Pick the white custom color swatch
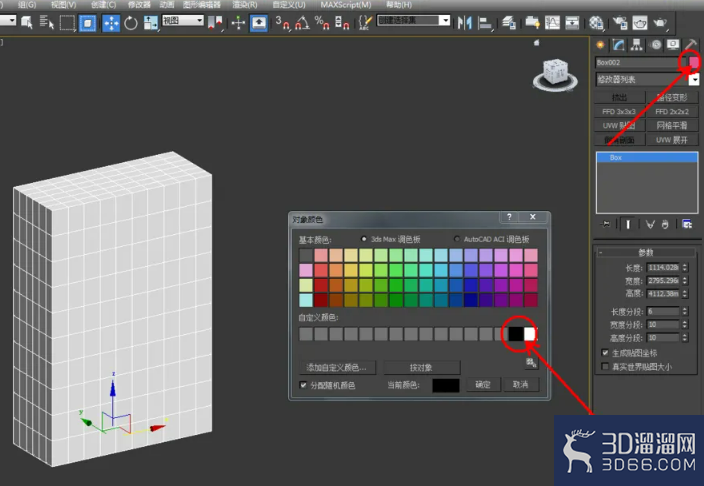 (x=530, y=334)
